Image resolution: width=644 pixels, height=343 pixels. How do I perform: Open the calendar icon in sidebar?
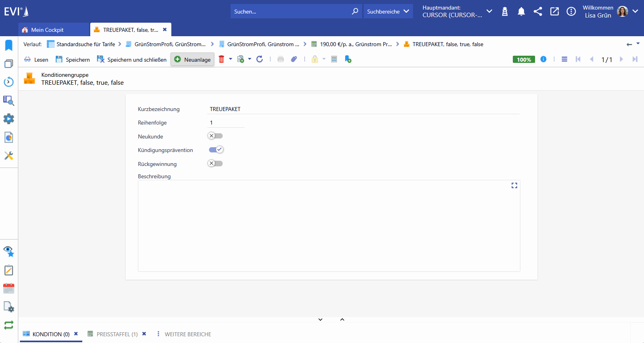(9, 288)
